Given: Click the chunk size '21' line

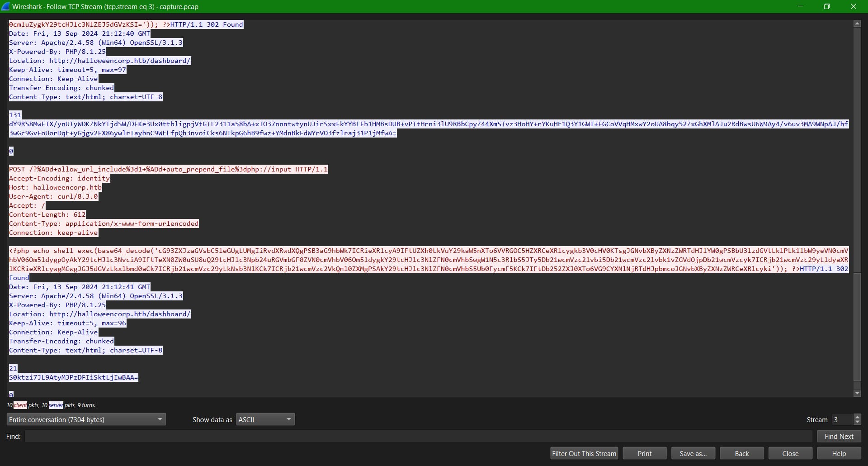Looking at the screenshot, I should (x=13, y=368).
